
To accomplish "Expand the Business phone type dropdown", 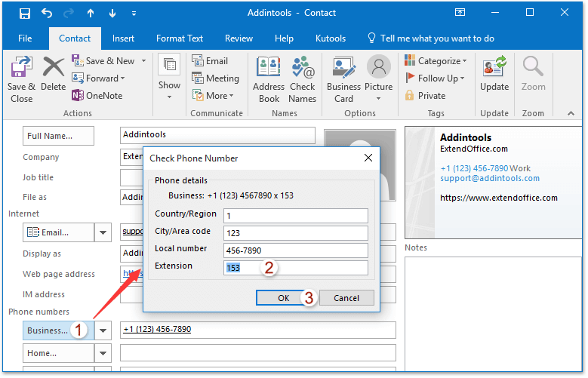I will pos(103,330).
